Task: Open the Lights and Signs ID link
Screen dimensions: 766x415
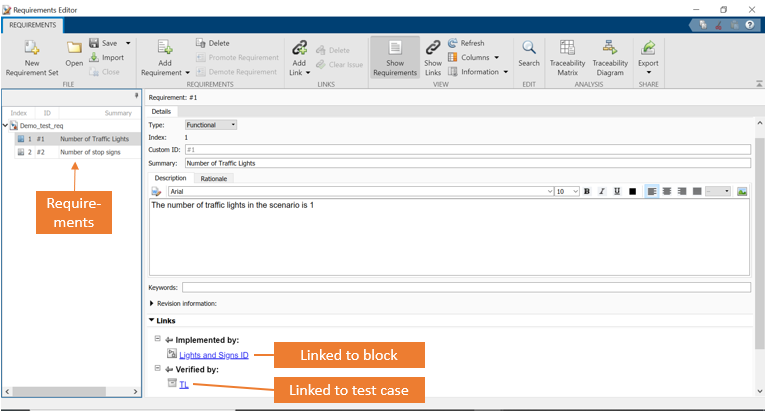Action: [213, 355]
